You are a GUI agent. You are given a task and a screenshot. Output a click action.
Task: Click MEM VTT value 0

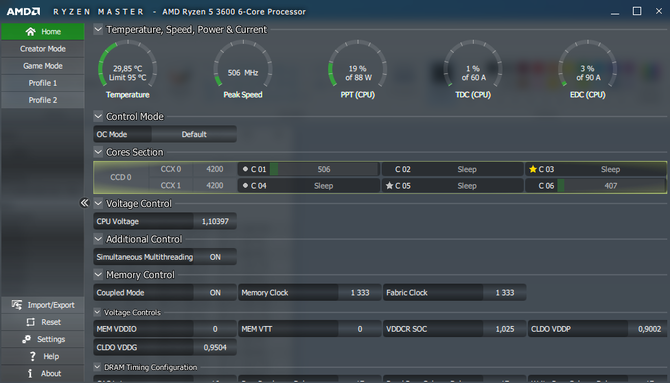pyautogui.click(x=360, y=329)
